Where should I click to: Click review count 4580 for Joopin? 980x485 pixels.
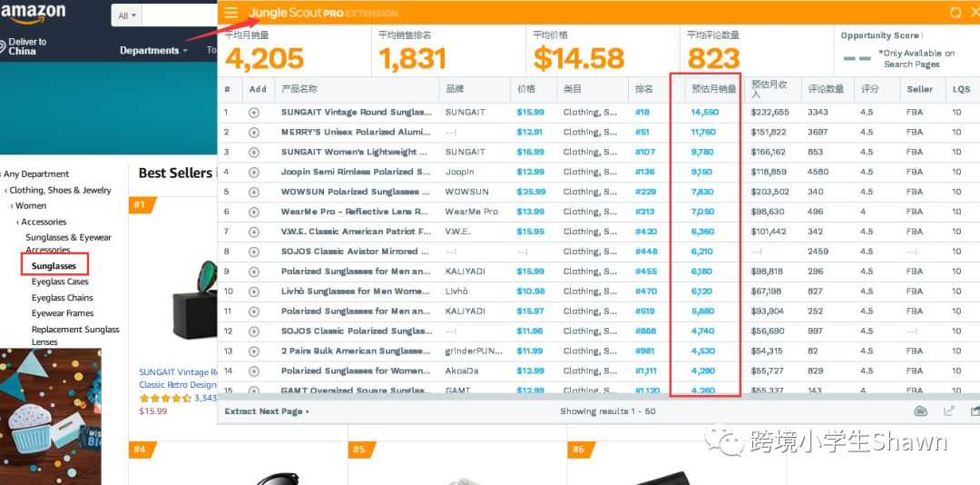pos(818,172)
